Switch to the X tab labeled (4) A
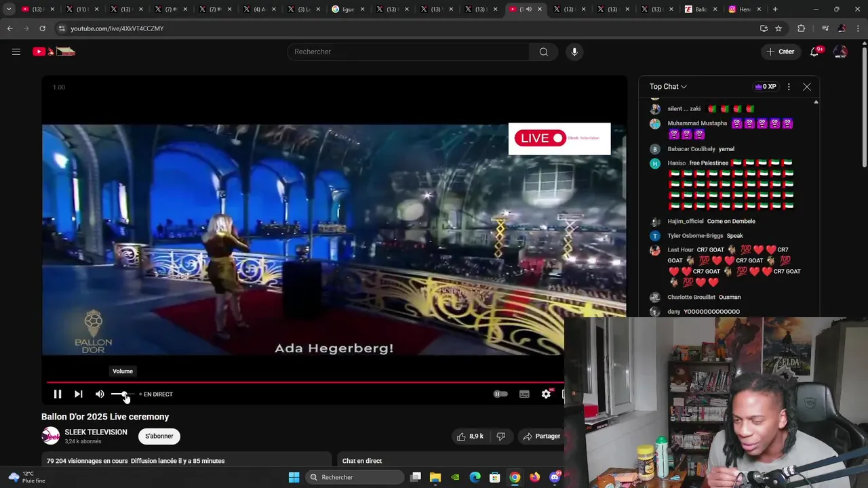The width and height of the screenshot is (868, 488). (260, 9)
